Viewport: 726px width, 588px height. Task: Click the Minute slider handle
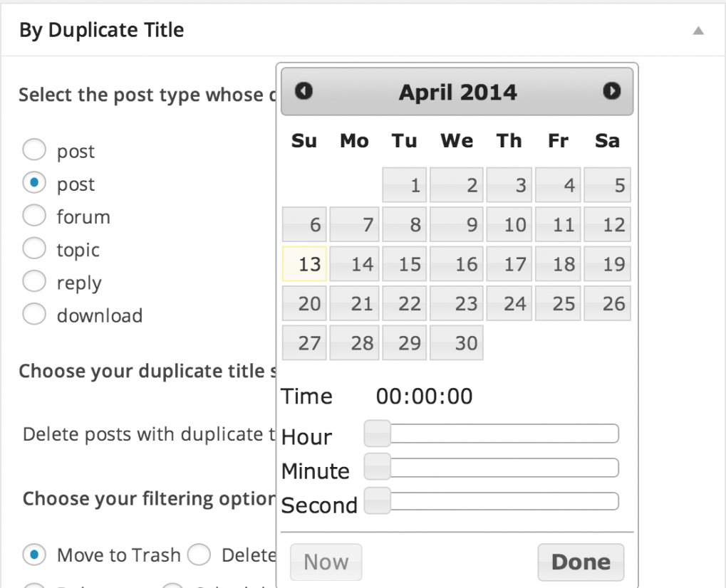point(378,466)
